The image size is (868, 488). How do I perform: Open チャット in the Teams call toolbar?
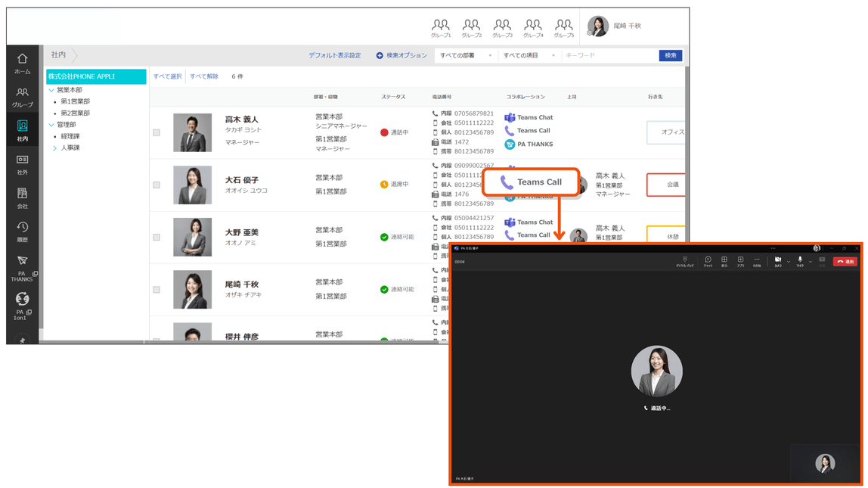pyautogui.click(x=708, y=262)
